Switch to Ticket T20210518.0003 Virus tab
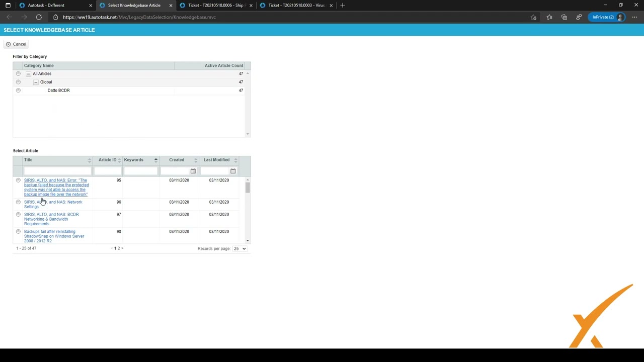Viewport: 644px width, 362px height. click(296, 5)
